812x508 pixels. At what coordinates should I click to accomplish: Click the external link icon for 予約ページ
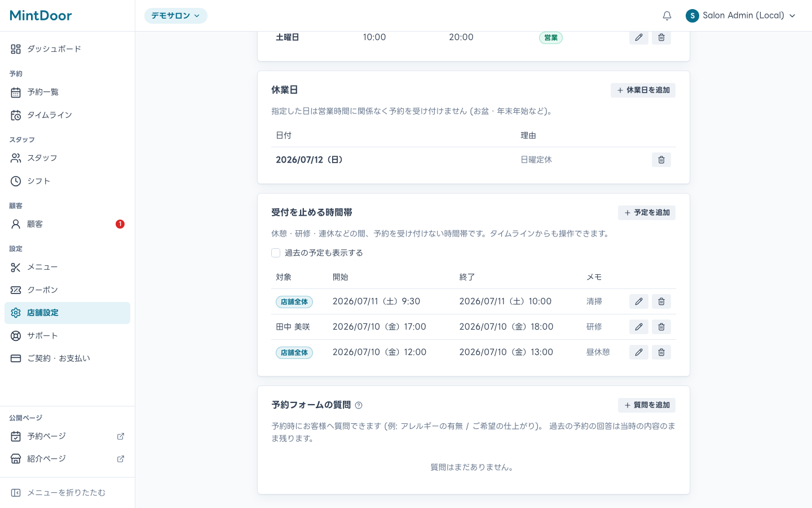(x=121, y=436)
